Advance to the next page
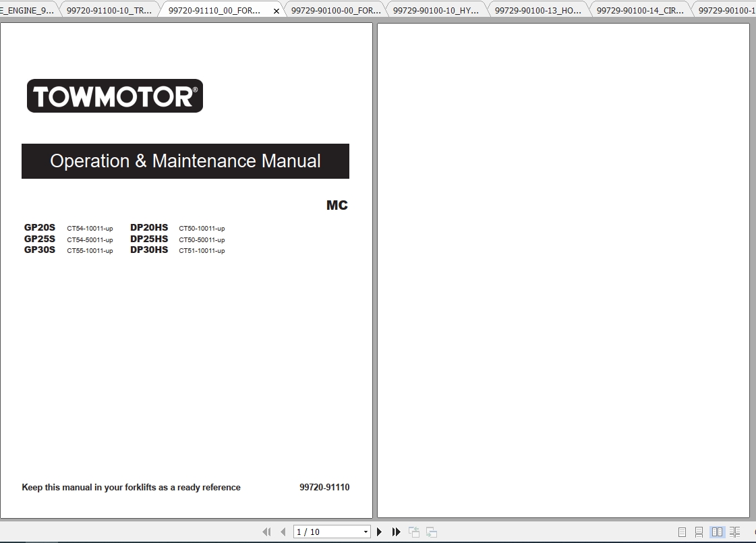The width and height of the screenshot is (756, 543). (x=379, y=532)
